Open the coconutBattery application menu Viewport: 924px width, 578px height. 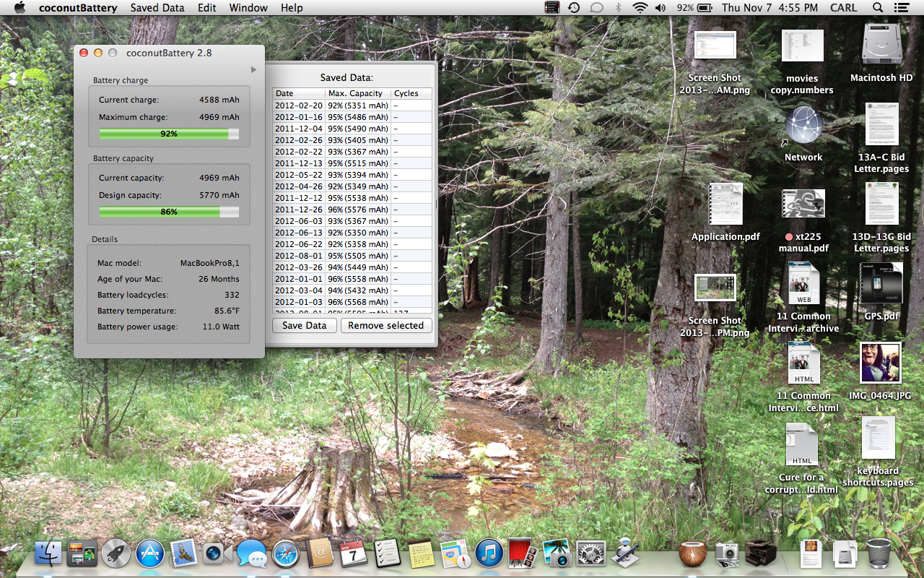(79, 8)
